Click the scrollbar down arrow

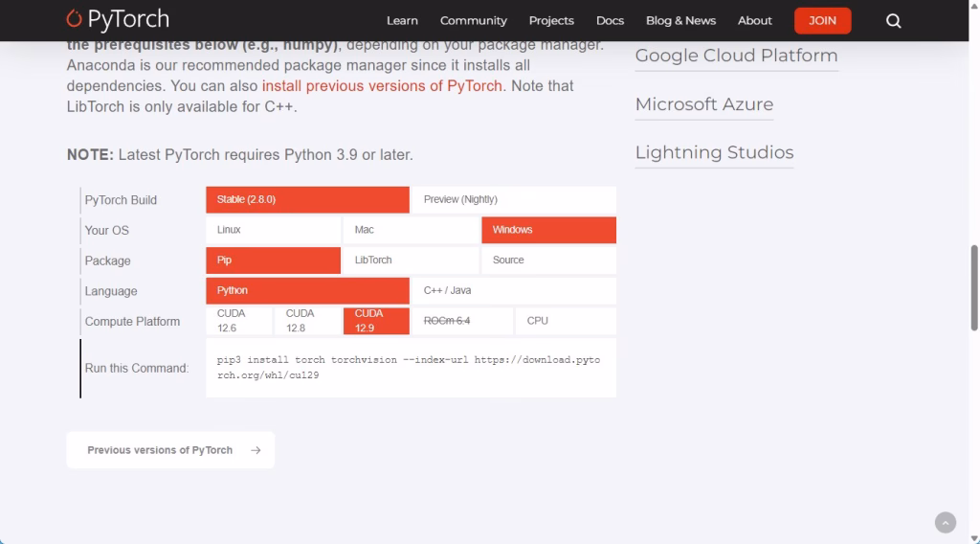point(974,538)
